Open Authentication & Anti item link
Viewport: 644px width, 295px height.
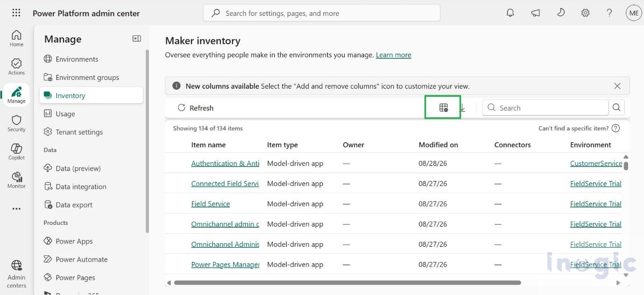[225, 163]
